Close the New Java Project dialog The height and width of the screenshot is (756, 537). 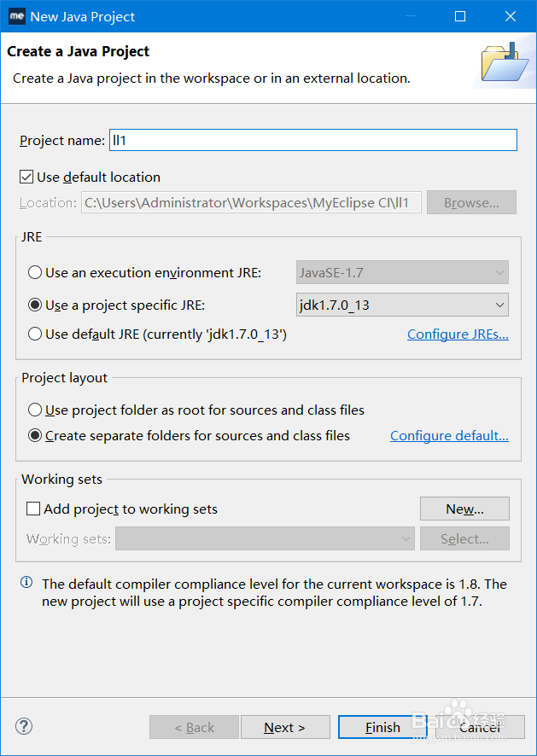(510, 16)
